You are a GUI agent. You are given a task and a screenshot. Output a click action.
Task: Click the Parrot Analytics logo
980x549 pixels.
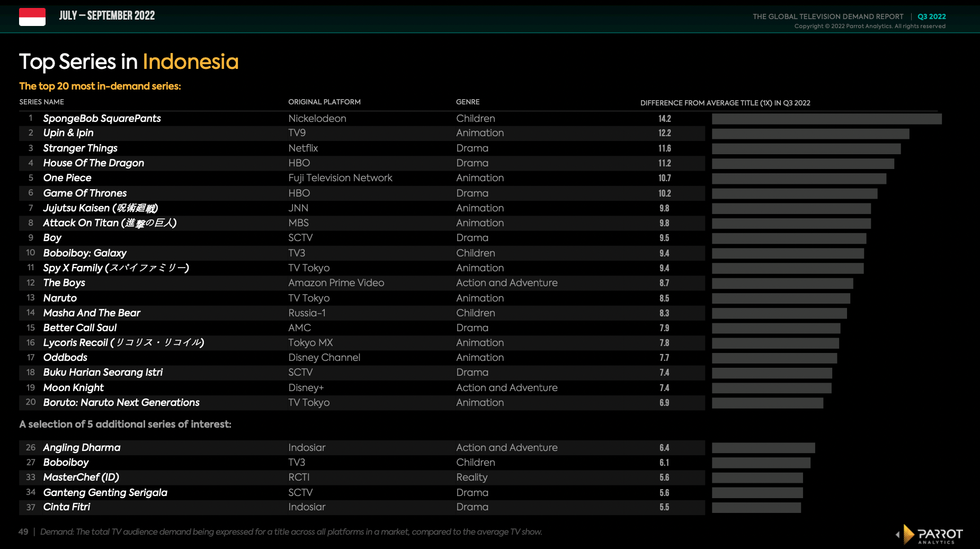pos(930,534)
